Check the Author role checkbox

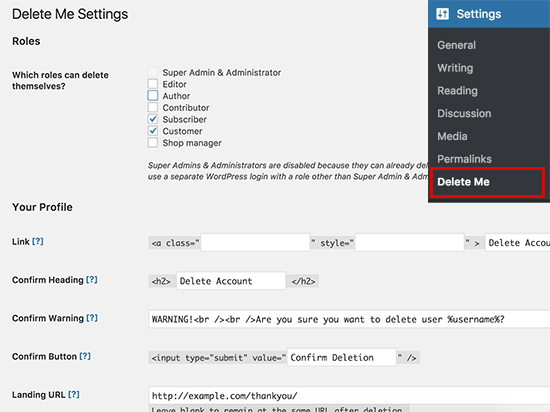click(153, 95)
